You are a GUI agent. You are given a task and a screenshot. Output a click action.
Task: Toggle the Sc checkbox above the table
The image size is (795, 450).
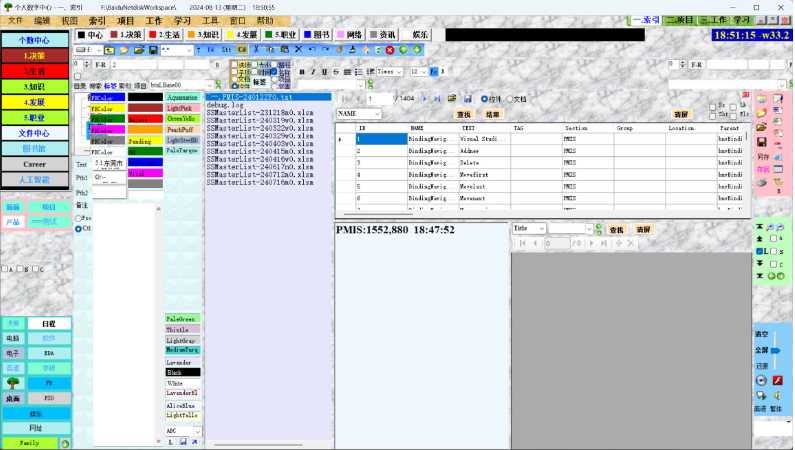(x=712, y=107)
